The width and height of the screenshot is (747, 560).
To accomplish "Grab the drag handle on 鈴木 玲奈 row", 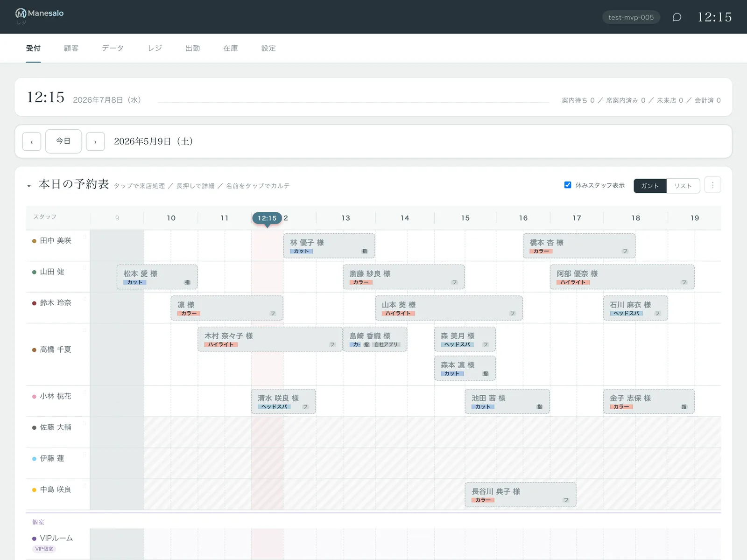I will click(x=85, y=299).
